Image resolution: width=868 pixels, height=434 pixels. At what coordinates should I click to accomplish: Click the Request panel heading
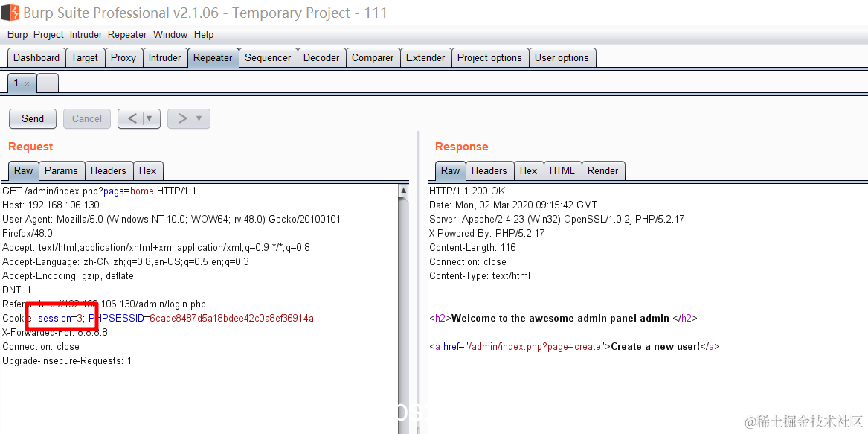30,147
